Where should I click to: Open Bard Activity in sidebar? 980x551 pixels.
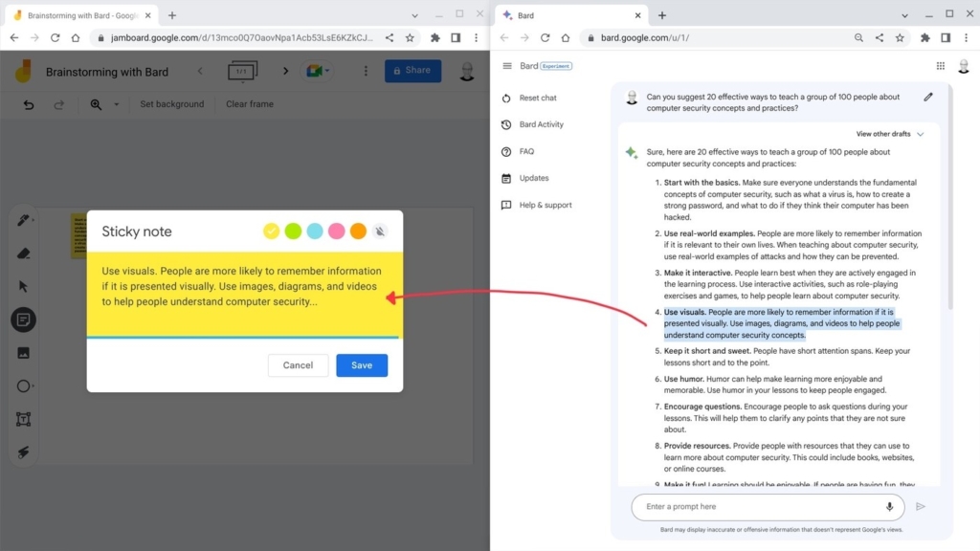pos(541,124)
